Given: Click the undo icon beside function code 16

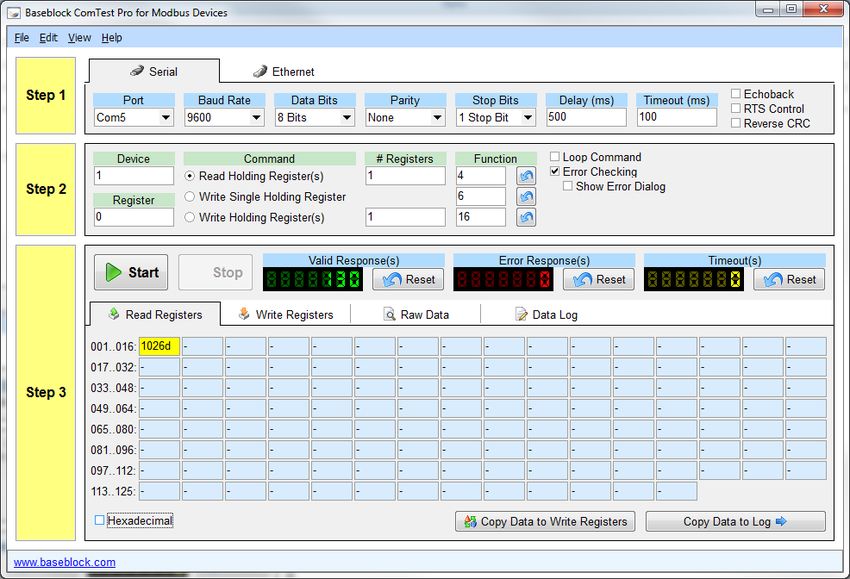Looking at the screenshot, I should (x=526, y=217).
